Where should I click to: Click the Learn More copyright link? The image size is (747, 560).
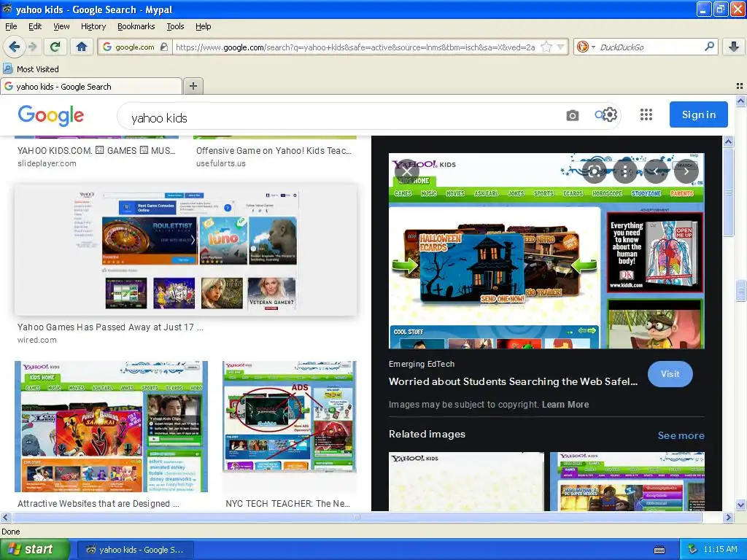click(565, 404)
